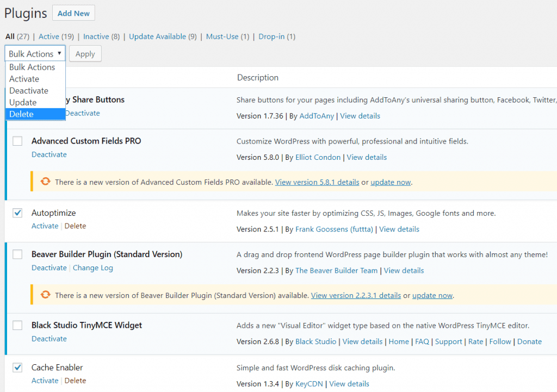Apply the selected bulk action
The height and width of the screenshot is (392, 557).
(85, 54)
